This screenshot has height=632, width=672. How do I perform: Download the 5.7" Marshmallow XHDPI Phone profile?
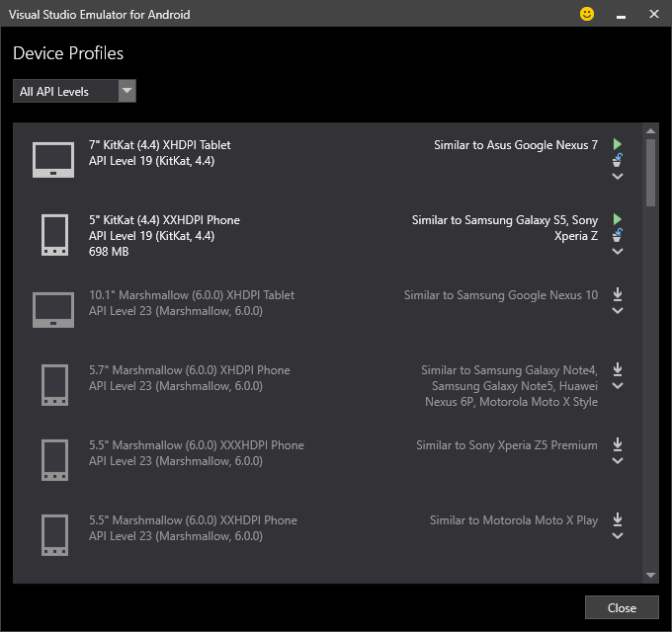(618, 369)
